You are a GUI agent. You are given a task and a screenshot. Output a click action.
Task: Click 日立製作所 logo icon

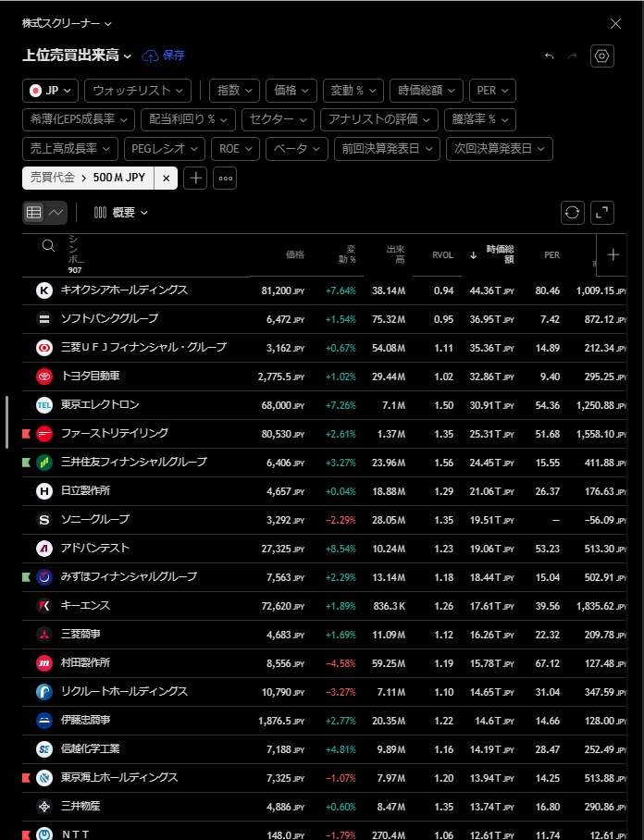point(44,491)
